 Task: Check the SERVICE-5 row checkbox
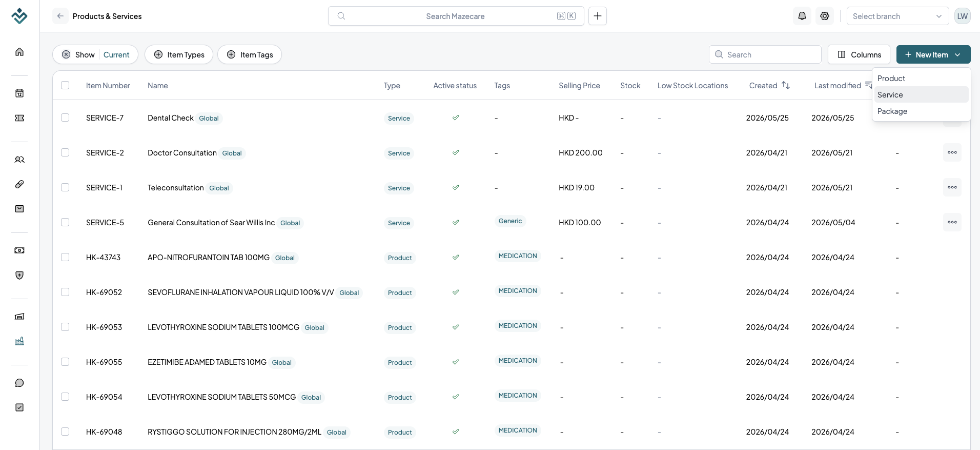click(65, 222)
